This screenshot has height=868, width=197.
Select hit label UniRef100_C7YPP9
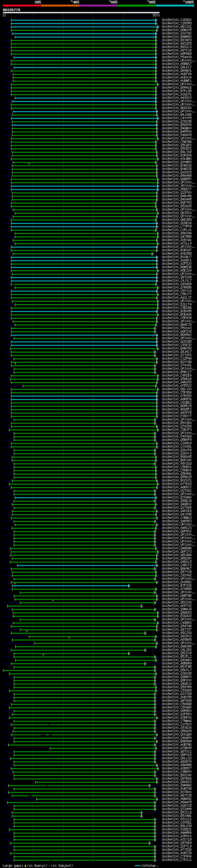(176, 226)
